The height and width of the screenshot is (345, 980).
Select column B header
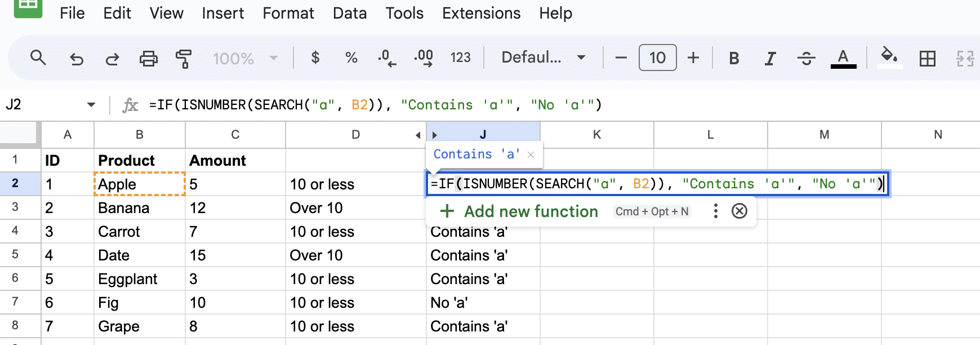pyautogui.click(x=140, y=135)
